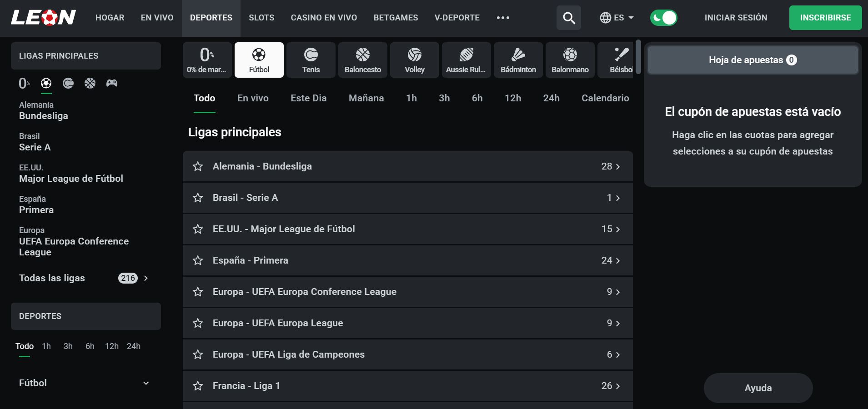Viewport: 868px width, 409px height.
Task: Click the LEON logo
Action: point(43,18)
